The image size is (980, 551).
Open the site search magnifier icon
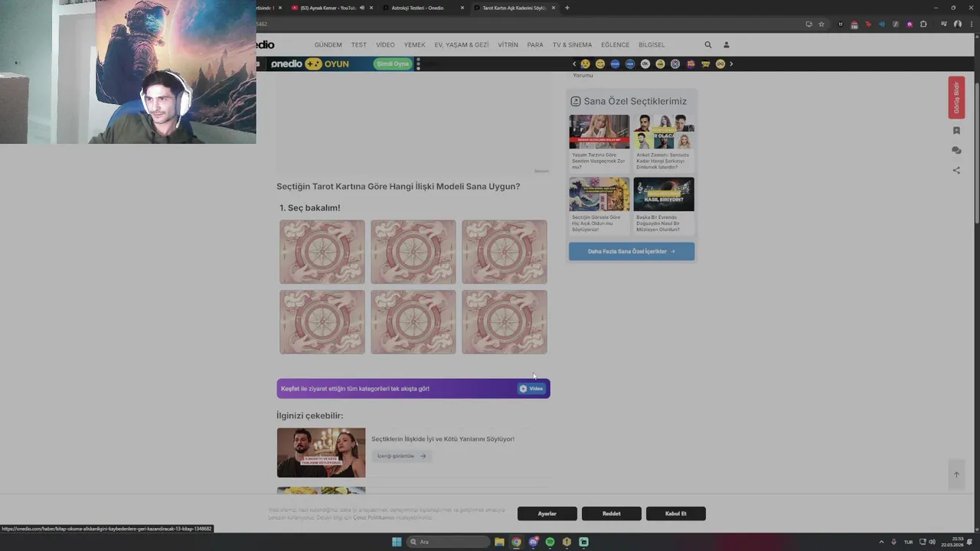[x=708, y=45]
